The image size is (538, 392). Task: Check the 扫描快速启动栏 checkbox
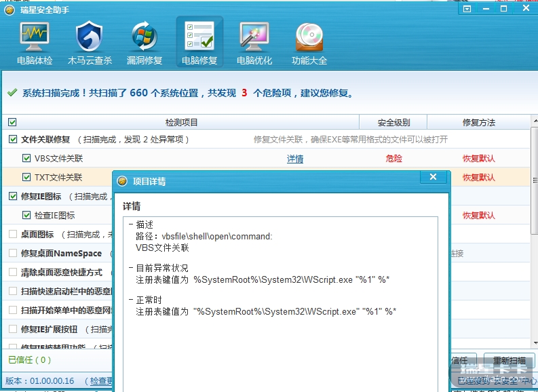(13, 291)
